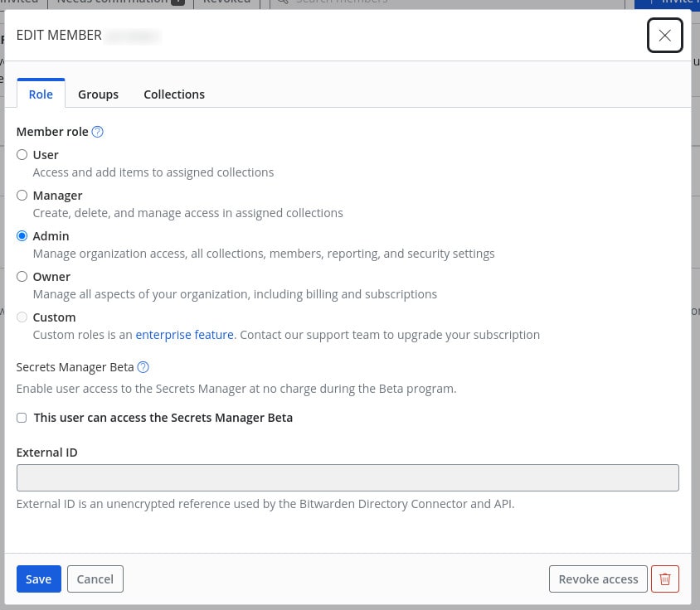Click the red trash delete icon
This screenshot has height=610, width=700.
[664, 579]
